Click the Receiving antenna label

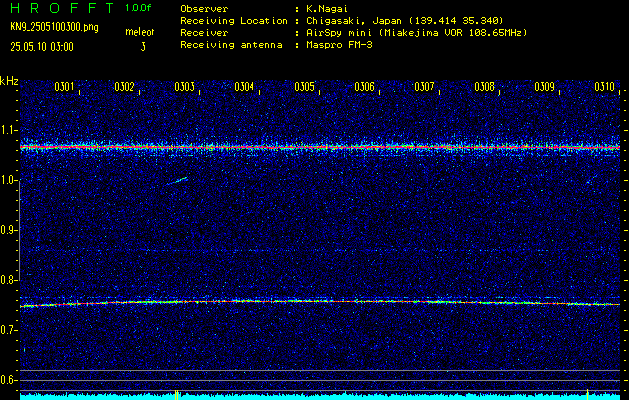pos(231,45)
